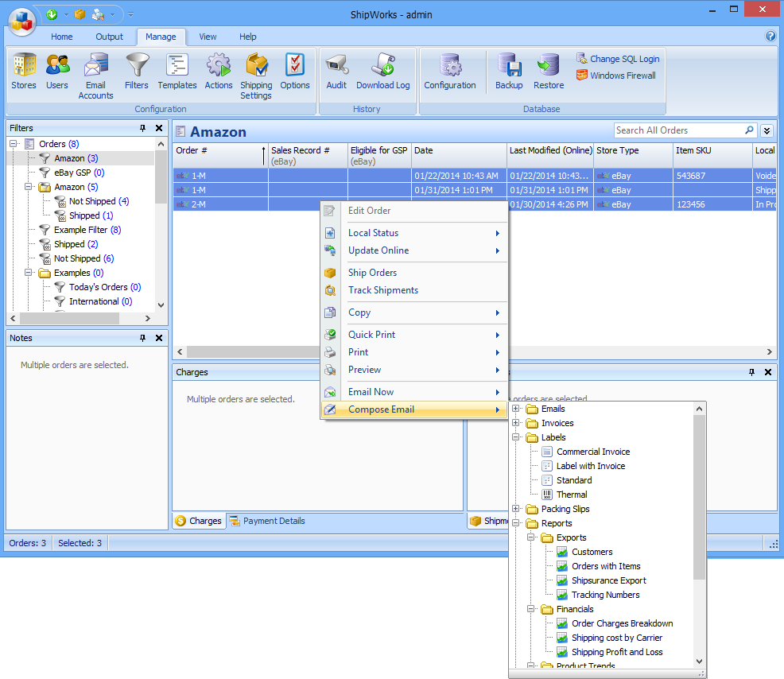Collapse the Amazon (5) folder node
Image resolution: width=784 pixels, height=679 pixels.
(x=29, y=187)
